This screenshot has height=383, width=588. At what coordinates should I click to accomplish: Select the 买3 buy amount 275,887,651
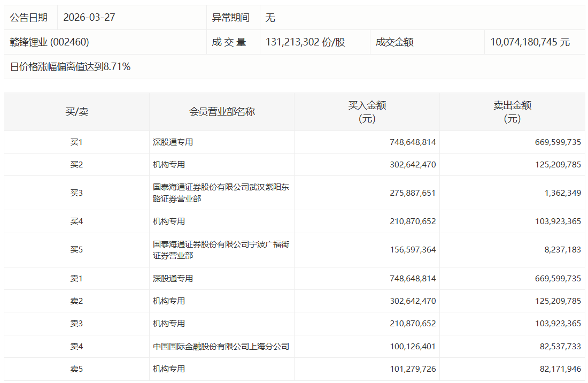413,193
